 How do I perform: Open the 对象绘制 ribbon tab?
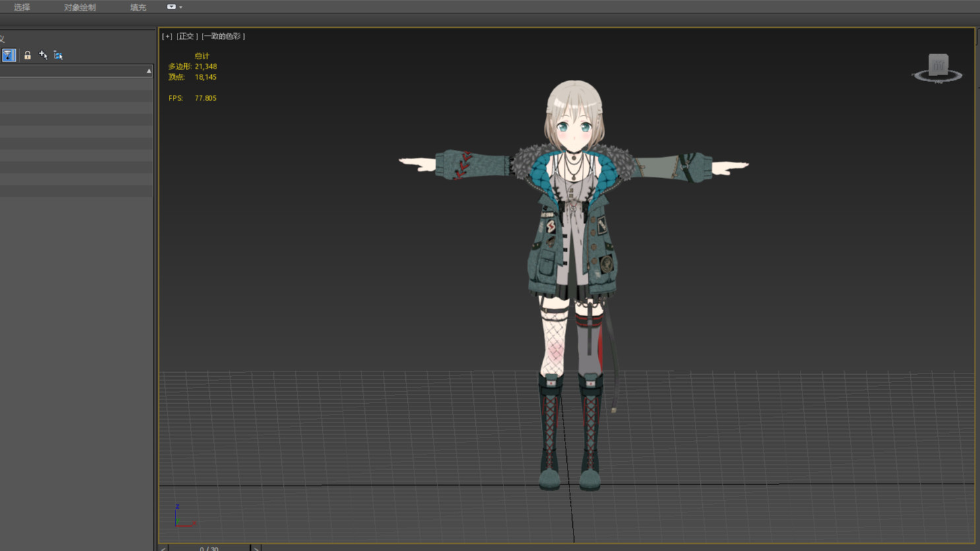coord(80,7)
